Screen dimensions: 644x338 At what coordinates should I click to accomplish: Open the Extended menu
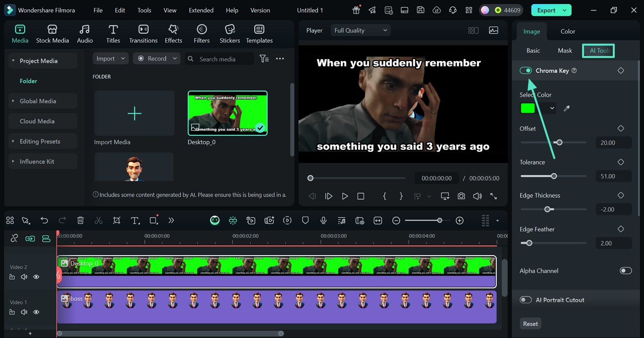pos(201,10)
